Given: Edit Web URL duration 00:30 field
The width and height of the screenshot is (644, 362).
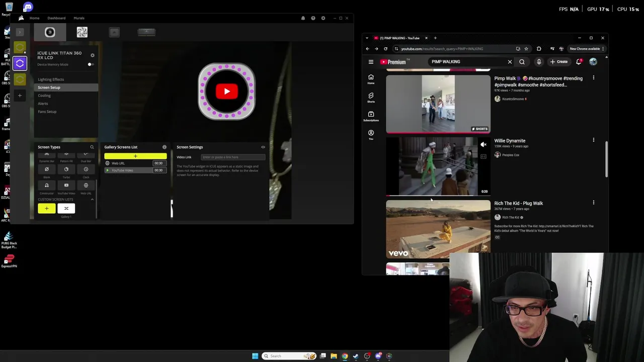Looking at the screenshot, I should click(158, 163).
